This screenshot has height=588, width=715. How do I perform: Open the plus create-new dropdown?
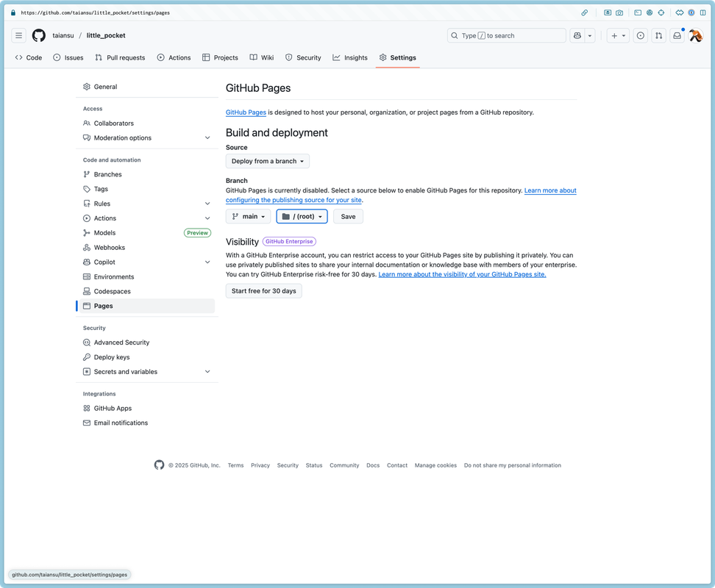[618, 35]
